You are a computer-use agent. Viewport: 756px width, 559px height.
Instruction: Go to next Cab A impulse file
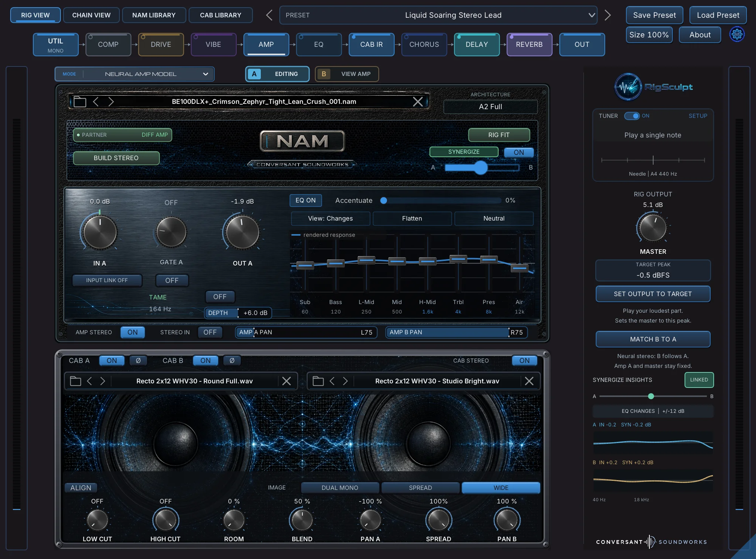[x=102, y=381]
